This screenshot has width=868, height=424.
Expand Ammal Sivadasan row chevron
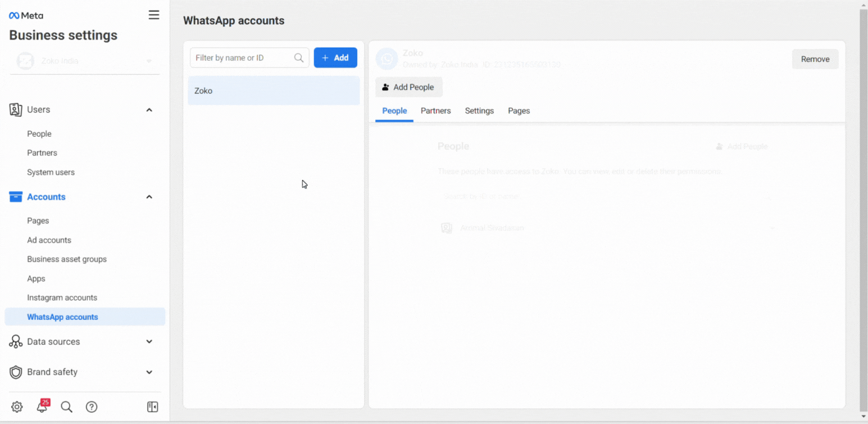pos(772,228)
